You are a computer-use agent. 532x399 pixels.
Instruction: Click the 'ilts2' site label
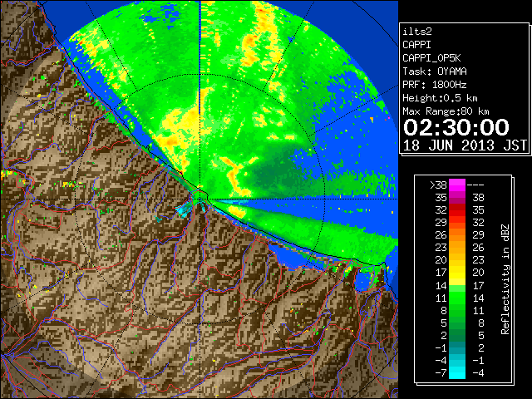click(x=417, y=32)
